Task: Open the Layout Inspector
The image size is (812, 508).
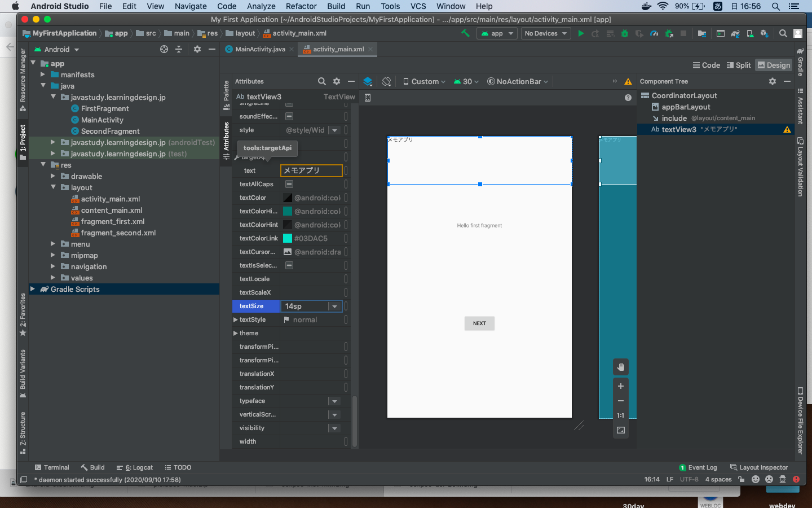Action: coord(759,467)
